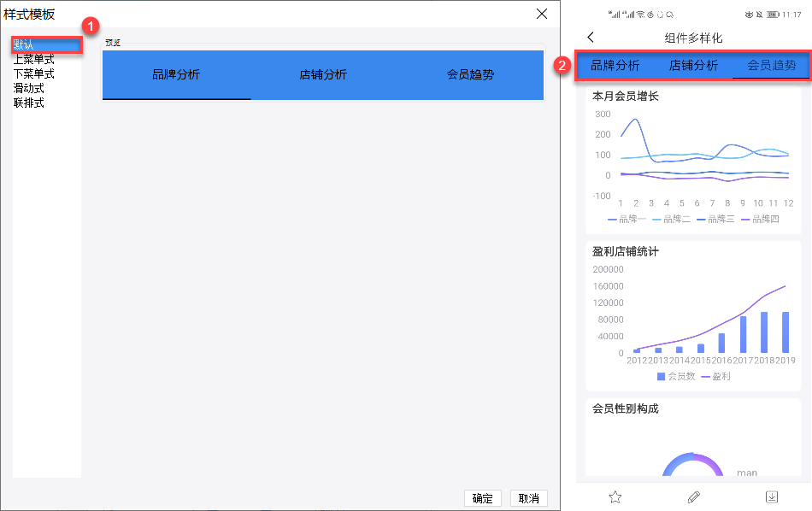Screen dimensions: 812x511
Task: Click the 会员性别构成 chart title
Action: [x=625, y=409]
